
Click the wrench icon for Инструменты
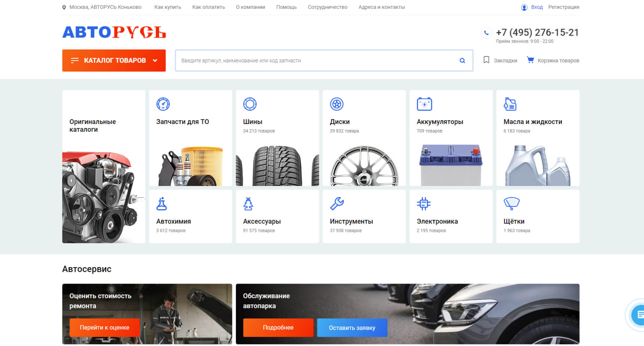coord(337,204)
